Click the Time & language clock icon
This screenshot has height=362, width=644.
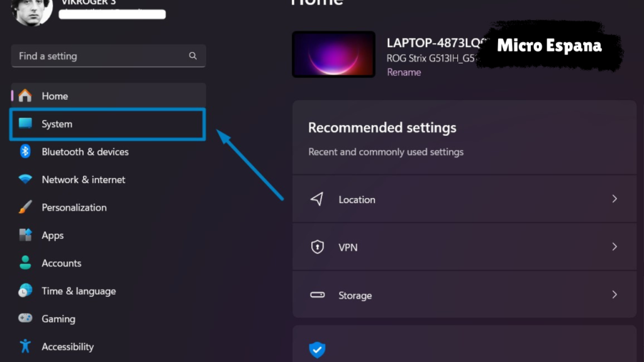coord(25,291)
